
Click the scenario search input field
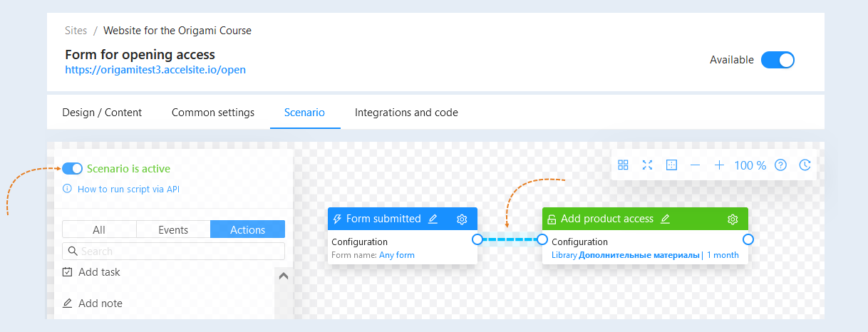point(173,251)
